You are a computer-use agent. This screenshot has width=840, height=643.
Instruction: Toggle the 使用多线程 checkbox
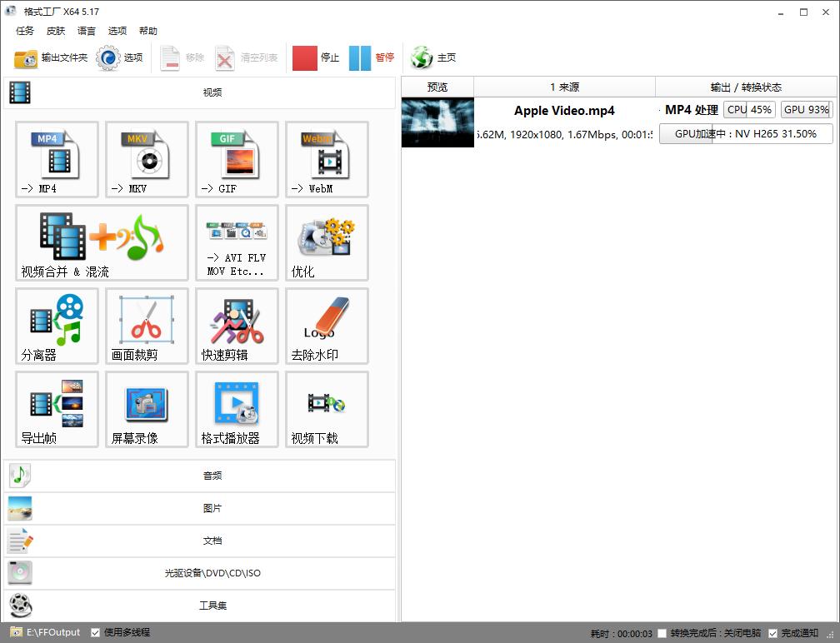96,633
